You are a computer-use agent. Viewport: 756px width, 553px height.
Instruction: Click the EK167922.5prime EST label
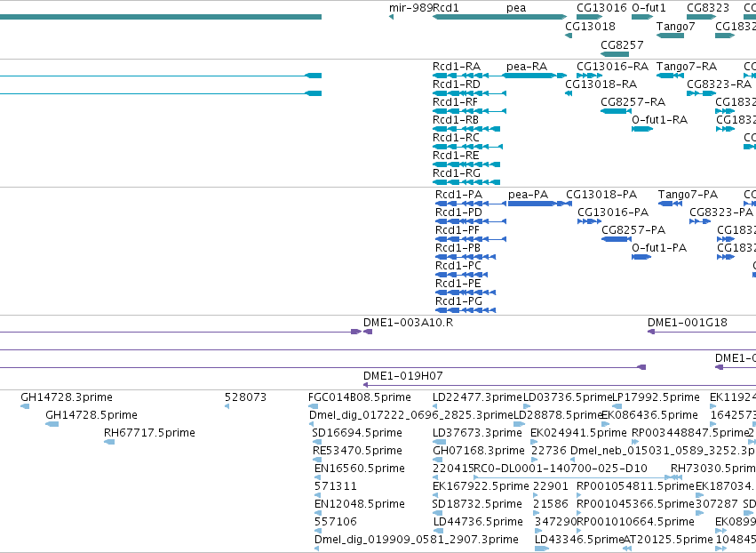(x=481, y=486)
